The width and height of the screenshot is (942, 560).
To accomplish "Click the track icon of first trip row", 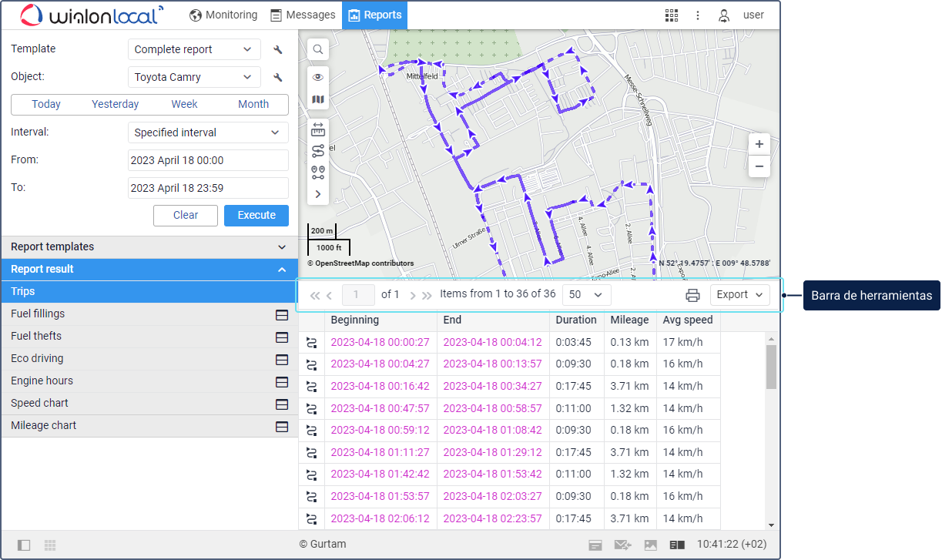I will point(312,342).
